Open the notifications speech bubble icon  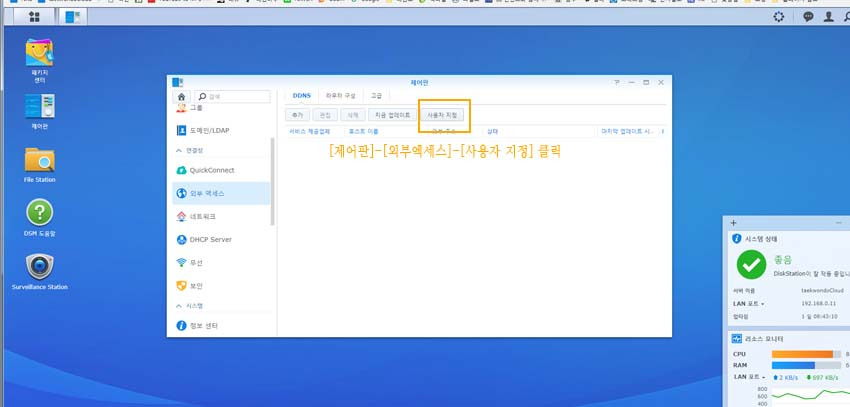(808, 17)
